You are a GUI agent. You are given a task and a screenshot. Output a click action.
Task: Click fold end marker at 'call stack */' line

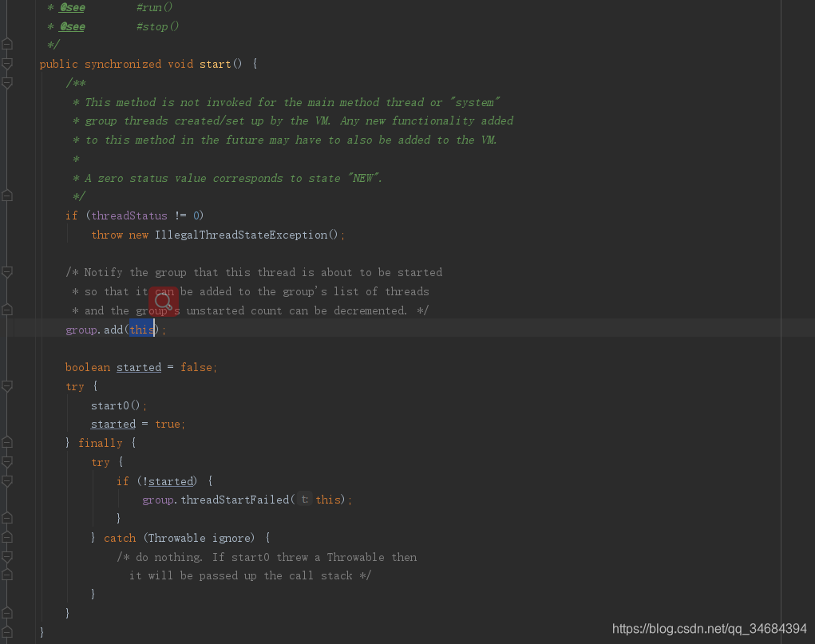click(6, 575)
